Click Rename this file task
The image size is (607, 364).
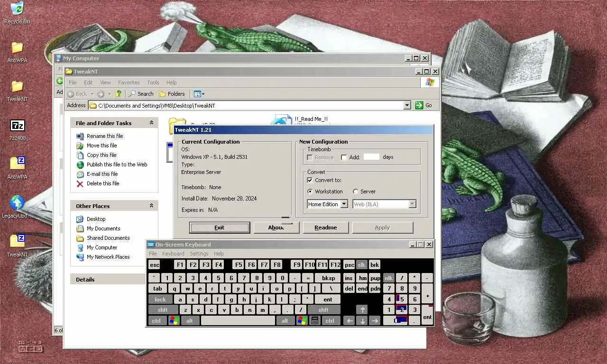click(105, 136)
